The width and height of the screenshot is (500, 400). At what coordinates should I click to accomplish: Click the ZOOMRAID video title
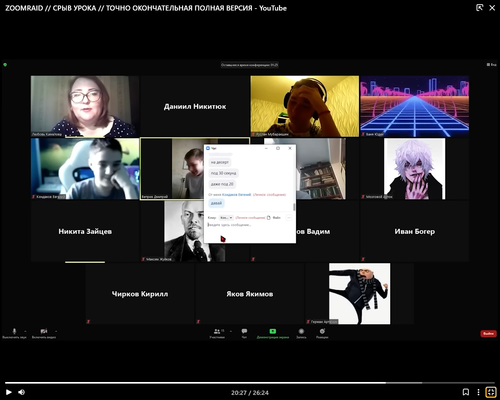click(x=146, y=8)
